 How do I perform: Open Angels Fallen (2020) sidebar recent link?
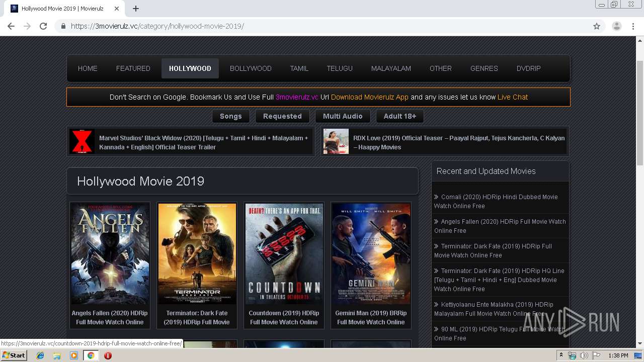[x=500, y=226]
